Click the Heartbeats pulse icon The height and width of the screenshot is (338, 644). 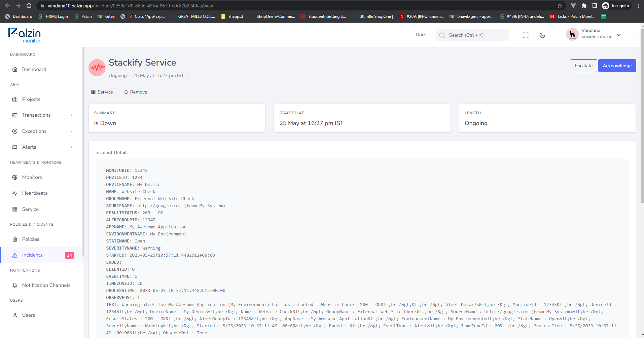pyautogui.click(x=15, y=193)
